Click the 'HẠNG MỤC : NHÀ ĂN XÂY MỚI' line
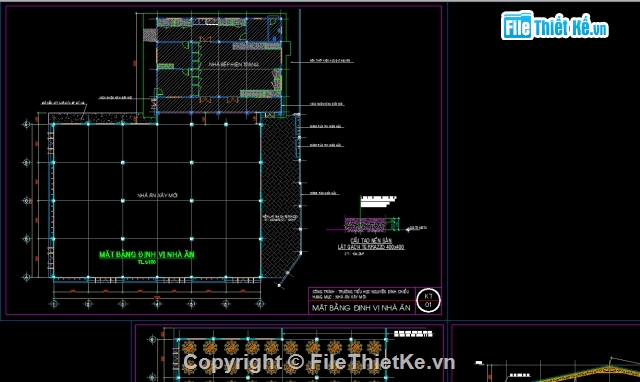This screenshot has width=640, height=382. click(x=339, y=297)
